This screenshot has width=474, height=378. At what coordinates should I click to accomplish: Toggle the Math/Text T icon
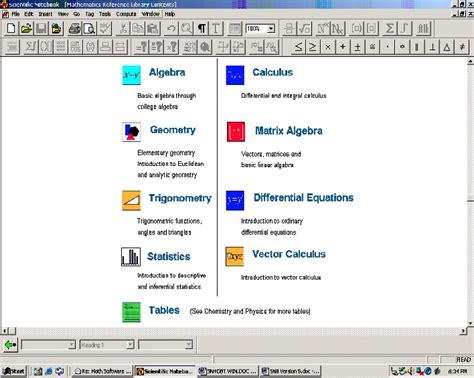[x=216, y=29]
